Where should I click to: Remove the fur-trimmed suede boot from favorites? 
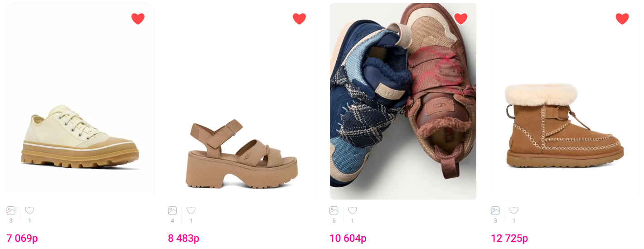622,19
